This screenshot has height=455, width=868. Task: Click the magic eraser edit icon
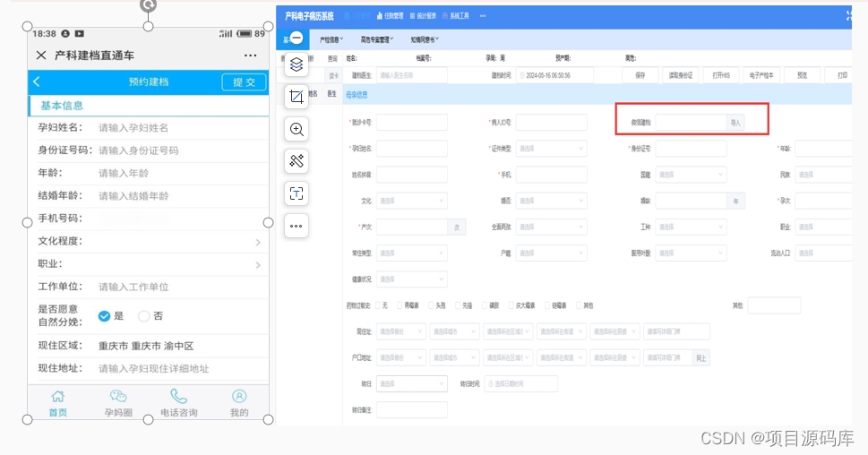296,161
